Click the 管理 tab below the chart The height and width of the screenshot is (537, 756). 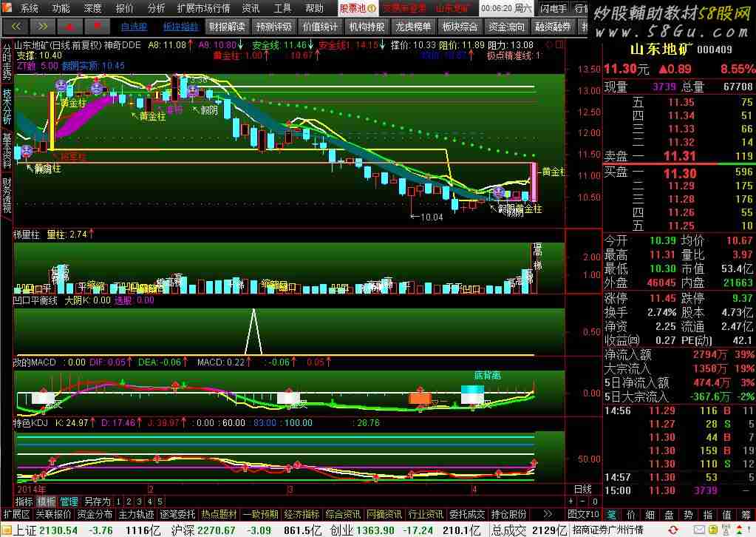click(x=69, y=501)
